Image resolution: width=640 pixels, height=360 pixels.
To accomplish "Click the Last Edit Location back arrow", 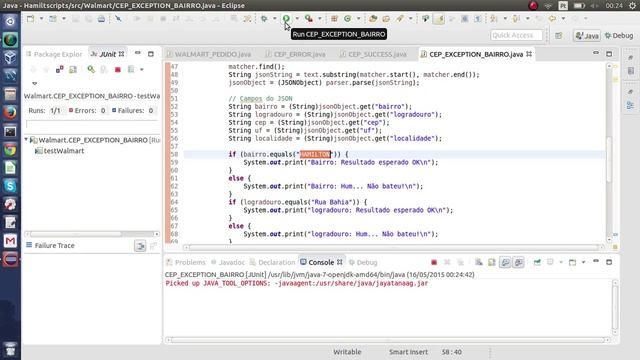I will tap(539, 18).
